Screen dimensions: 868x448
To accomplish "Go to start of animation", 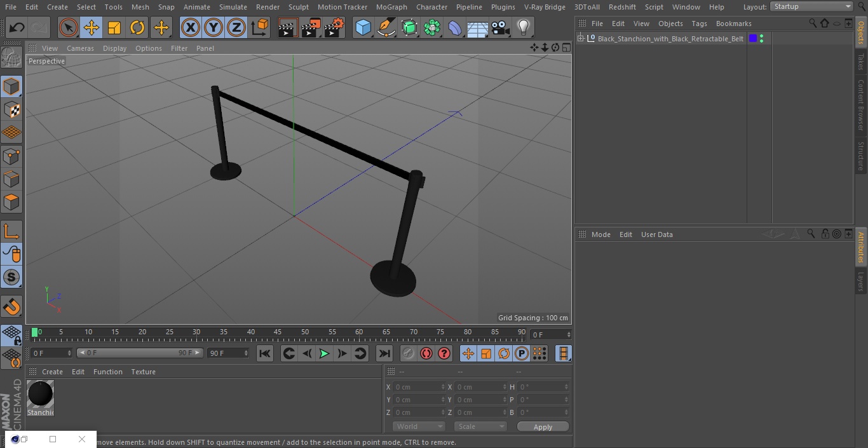I will coord(265,353).
